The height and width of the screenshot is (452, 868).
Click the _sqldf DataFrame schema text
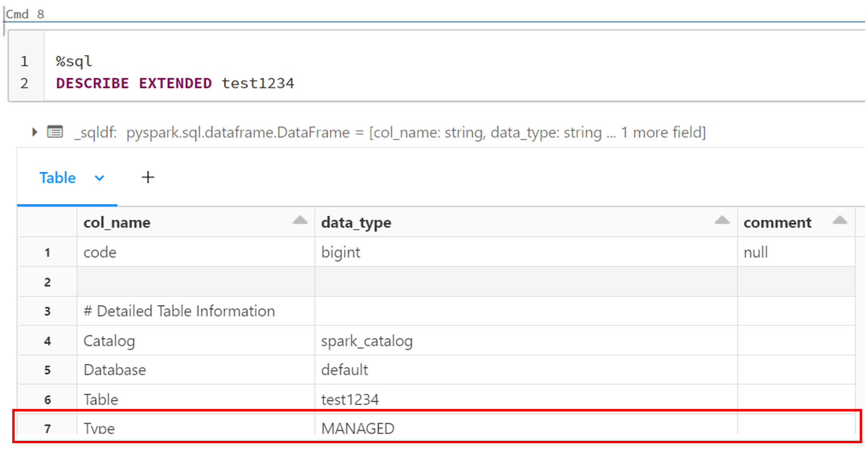pyautogui.click(x=390, y=132)
